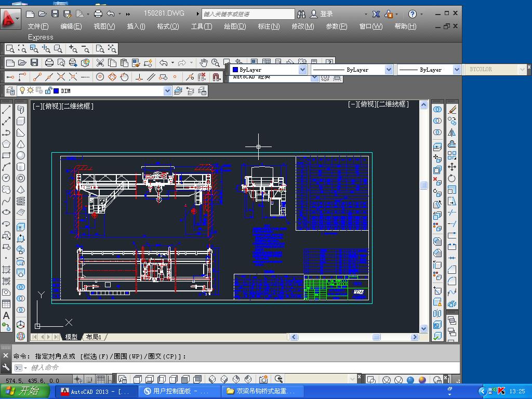Image resolution: width=532 pixels, height=399 pixels.
Task: Click the Cut scissors icon
Action: tap(100, 63)
